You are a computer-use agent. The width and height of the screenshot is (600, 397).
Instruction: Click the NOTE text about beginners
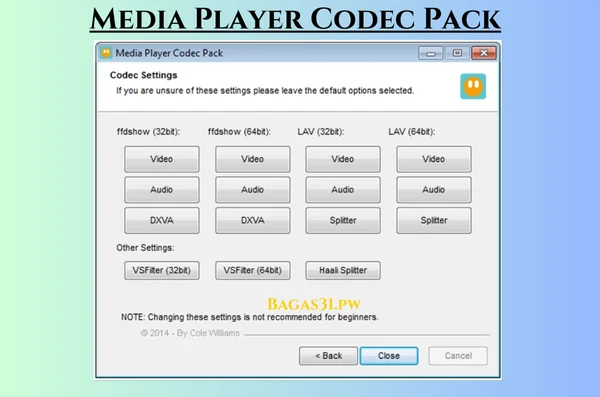tap(250, 317)
